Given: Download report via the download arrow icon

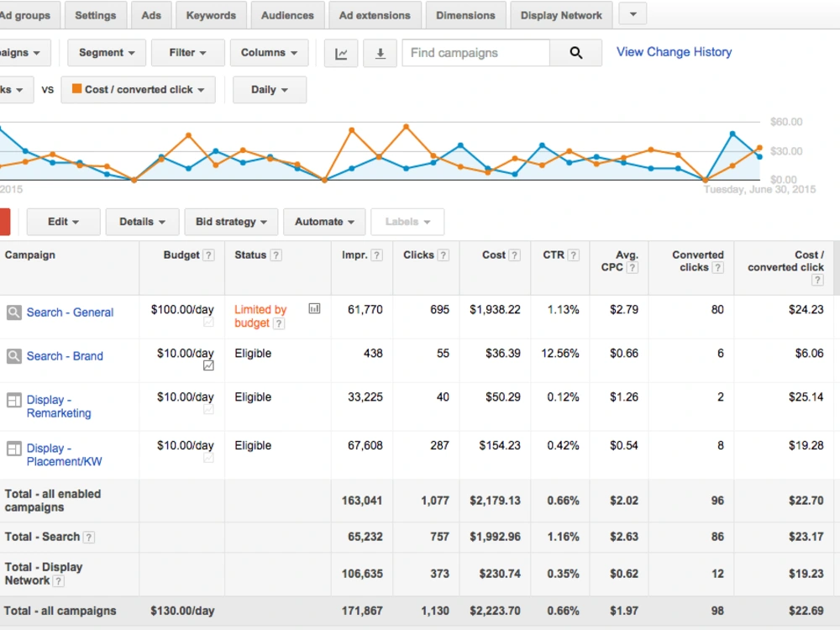Looking at the screenshot, I should pos(380,53).
